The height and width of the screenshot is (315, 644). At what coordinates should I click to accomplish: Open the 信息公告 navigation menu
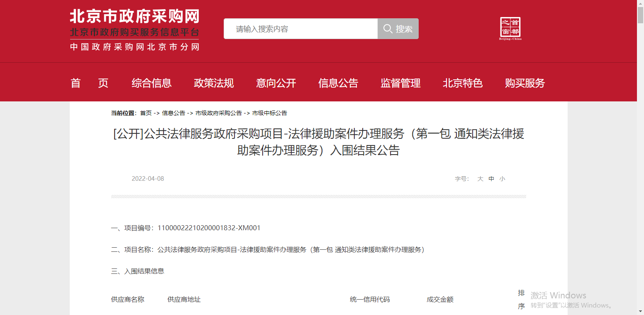click(x=338, y=83)
